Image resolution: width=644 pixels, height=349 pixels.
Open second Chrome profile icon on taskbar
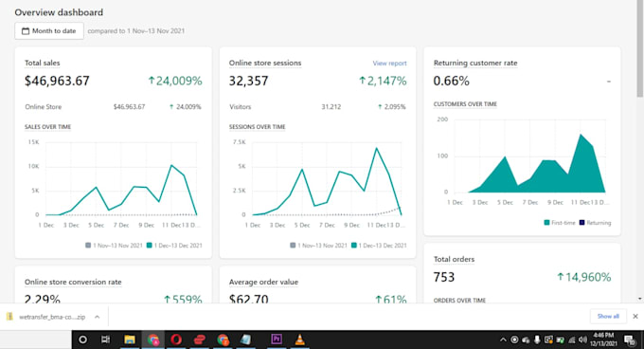point(223,340)
